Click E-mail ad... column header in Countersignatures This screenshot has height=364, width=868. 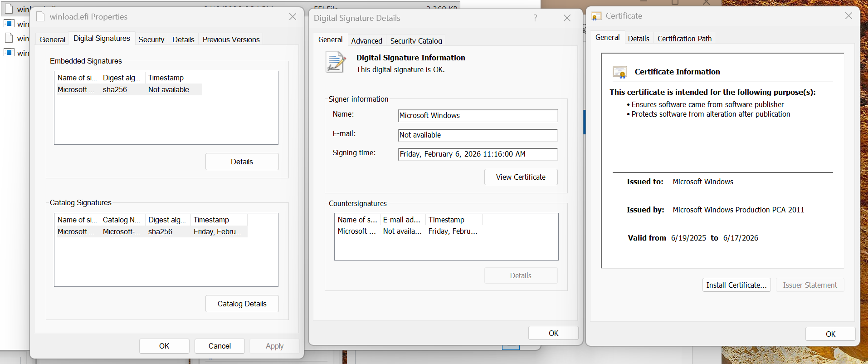[x=403, y=220]
